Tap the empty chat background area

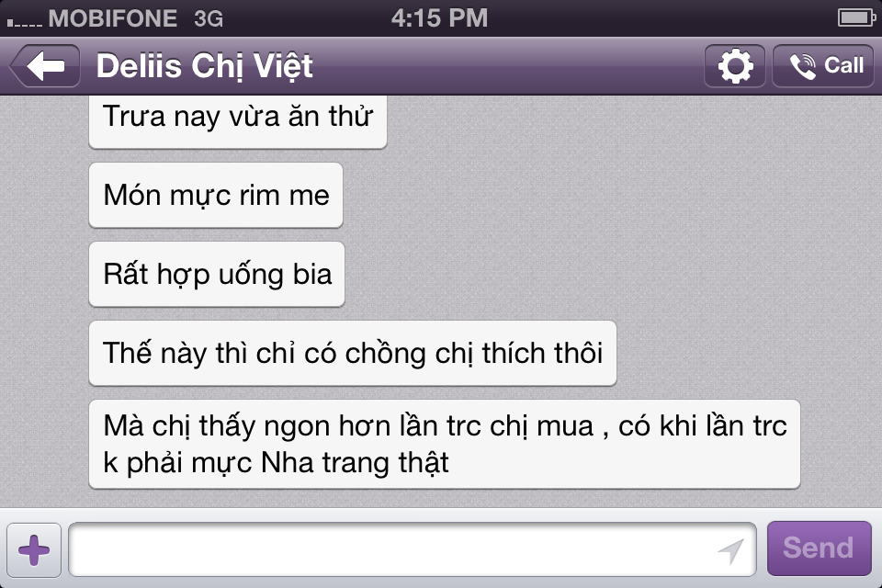[618, 225]
